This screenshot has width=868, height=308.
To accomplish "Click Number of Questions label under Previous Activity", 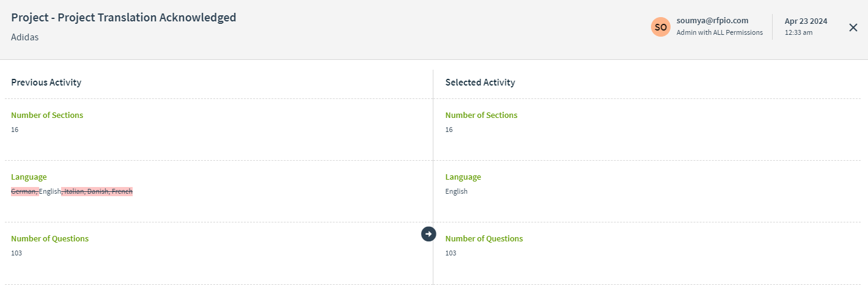I will tap(50, 239).
